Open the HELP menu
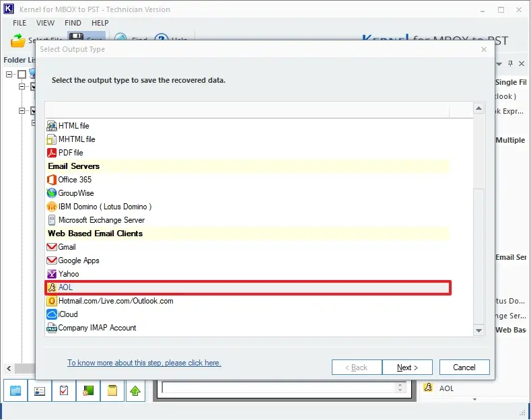531x420 pixels. tap(100, 23)
